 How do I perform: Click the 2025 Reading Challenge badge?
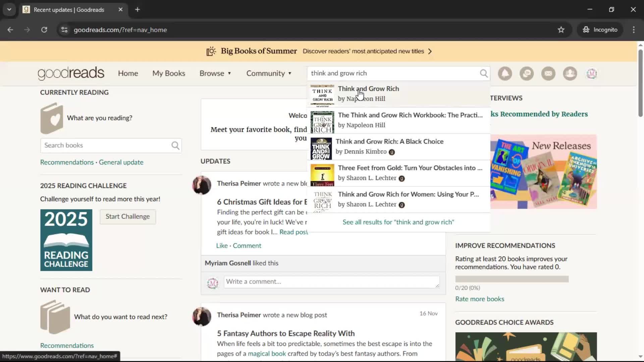66,240
